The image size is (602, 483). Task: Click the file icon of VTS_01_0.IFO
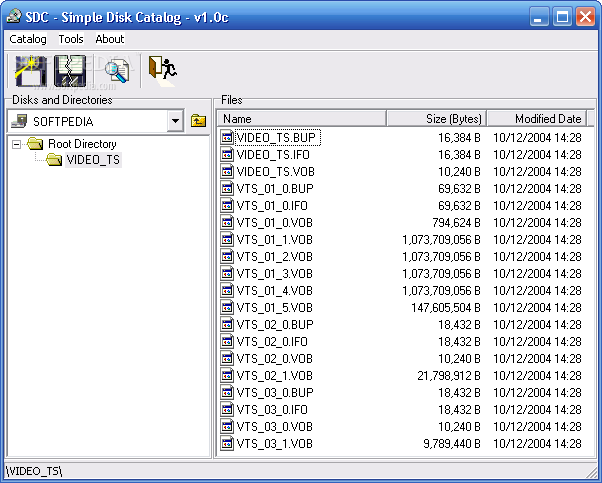pos(227,205)
